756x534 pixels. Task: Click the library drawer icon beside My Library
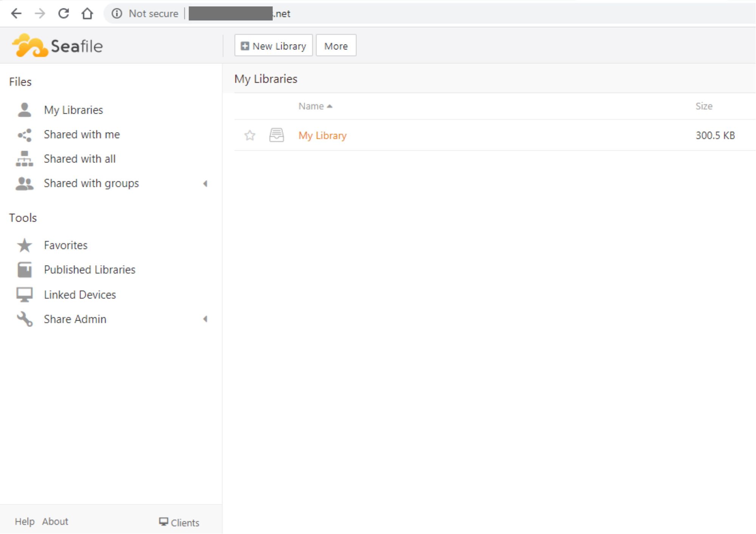point(276,135)
